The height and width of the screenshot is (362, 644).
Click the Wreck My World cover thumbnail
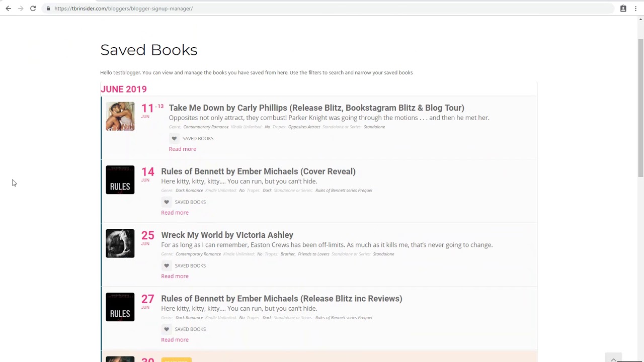(x=120, y=243)
